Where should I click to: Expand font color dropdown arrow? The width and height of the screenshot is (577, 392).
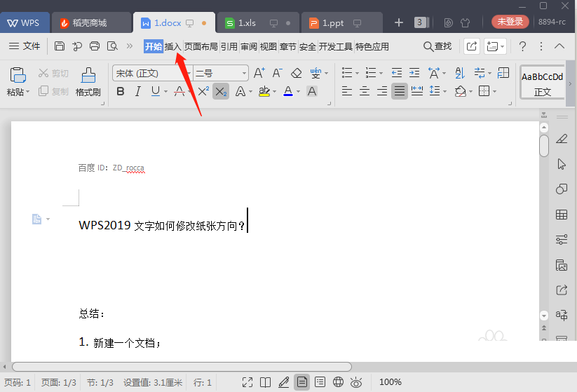tap(298, 91)
